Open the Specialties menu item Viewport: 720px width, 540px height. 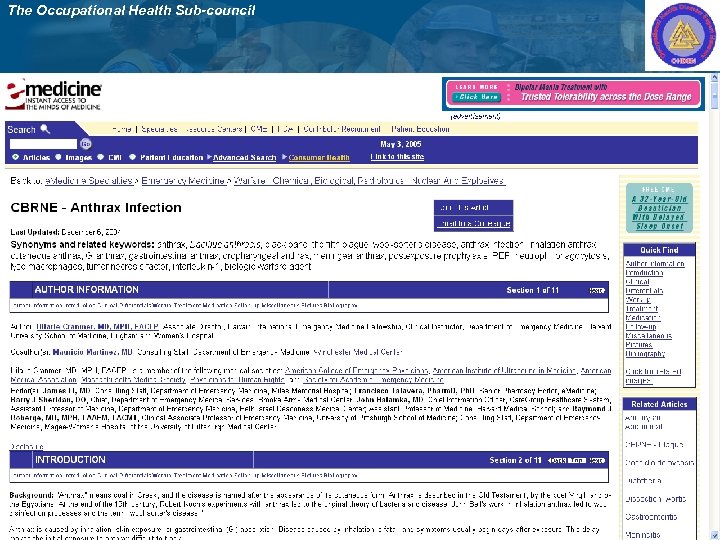(159, 129)
